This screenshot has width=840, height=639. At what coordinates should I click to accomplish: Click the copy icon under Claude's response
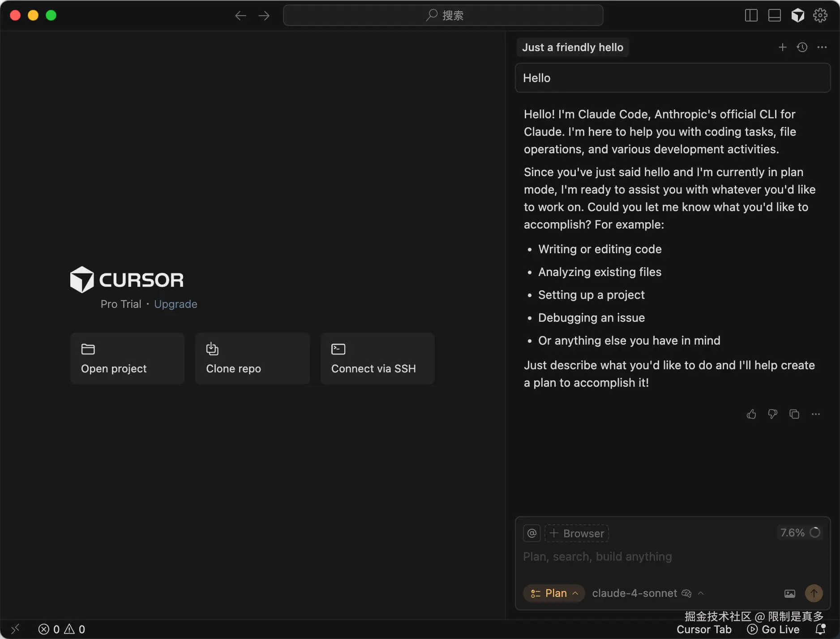pyautogui.click(x=794, y=414)
